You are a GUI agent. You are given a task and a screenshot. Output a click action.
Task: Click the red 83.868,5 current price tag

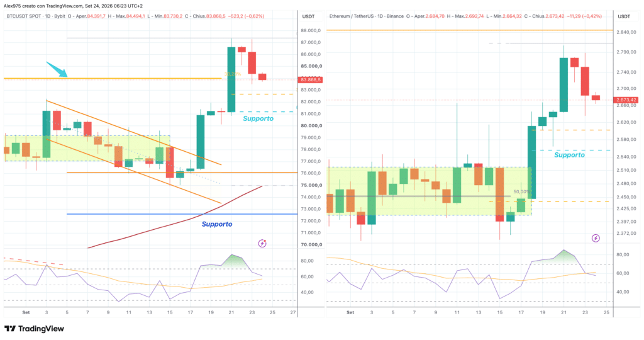(x=311, y=80)
